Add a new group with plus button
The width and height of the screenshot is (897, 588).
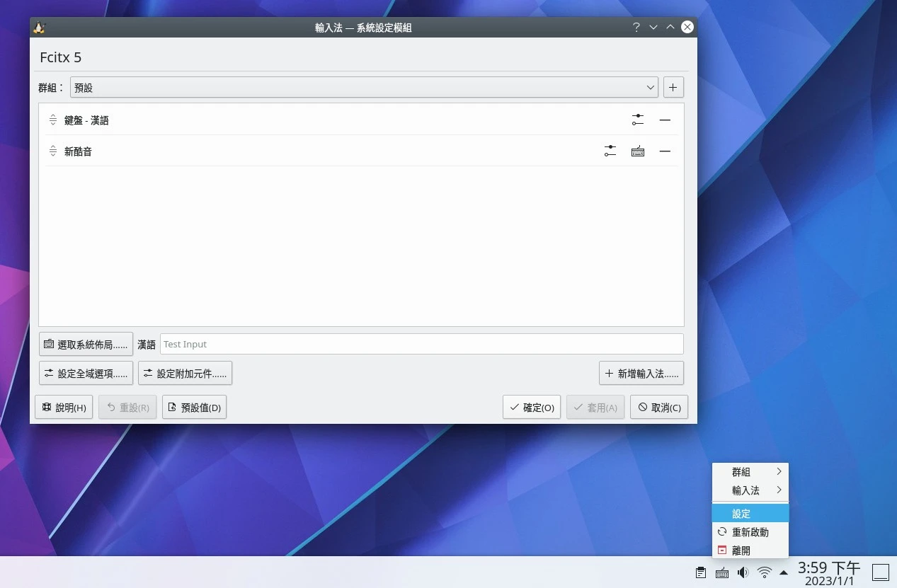673,88
